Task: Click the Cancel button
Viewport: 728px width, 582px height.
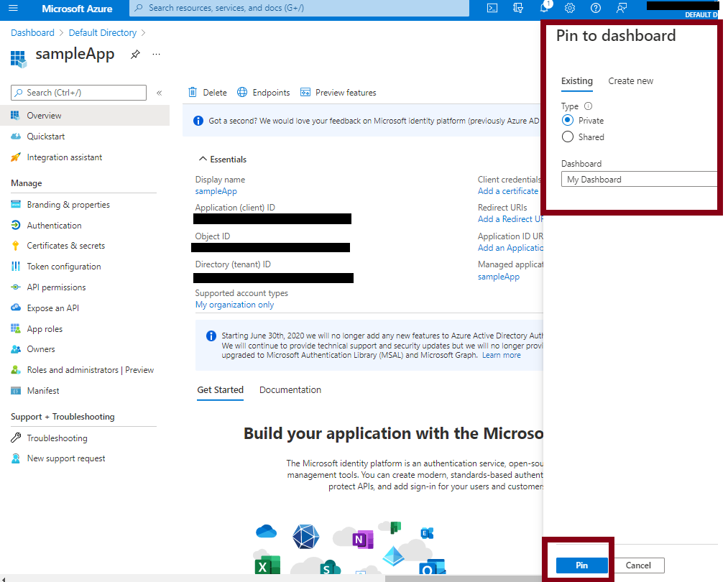Action: pyautogui.click(x=638, y=565)
